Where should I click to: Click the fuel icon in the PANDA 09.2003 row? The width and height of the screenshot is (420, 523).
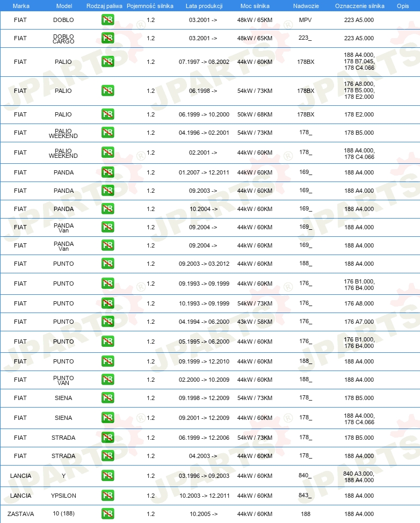[108, 191]
